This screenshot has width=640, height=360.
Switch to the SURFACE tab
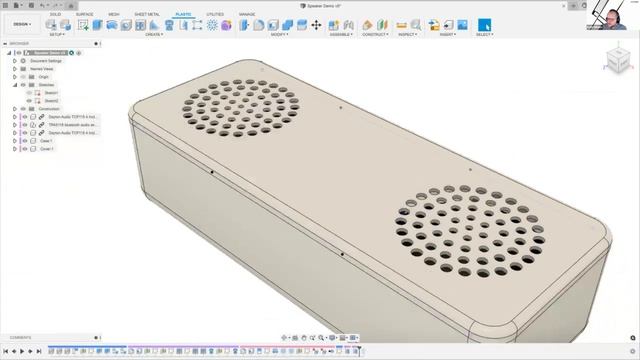tap(84, 14)
